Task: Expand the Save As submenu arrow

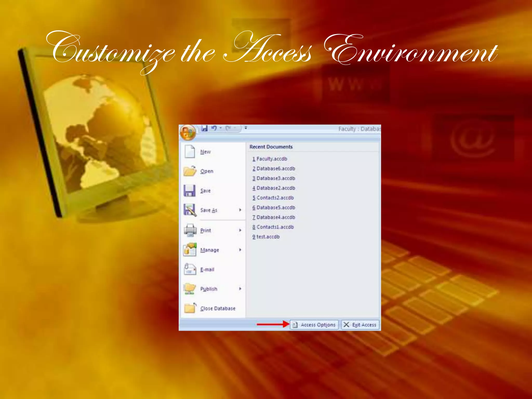Action: pos(240,210)
